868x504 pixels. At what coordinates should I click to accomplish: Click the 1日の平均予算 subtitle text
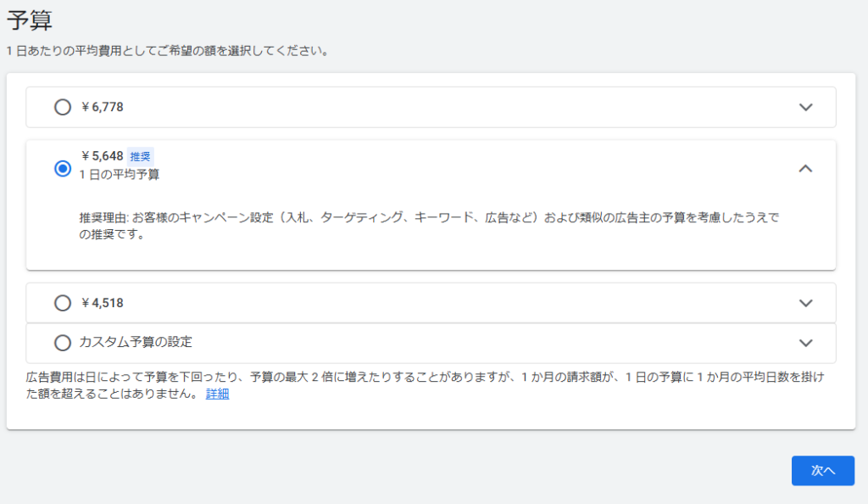tap(120, 175)
